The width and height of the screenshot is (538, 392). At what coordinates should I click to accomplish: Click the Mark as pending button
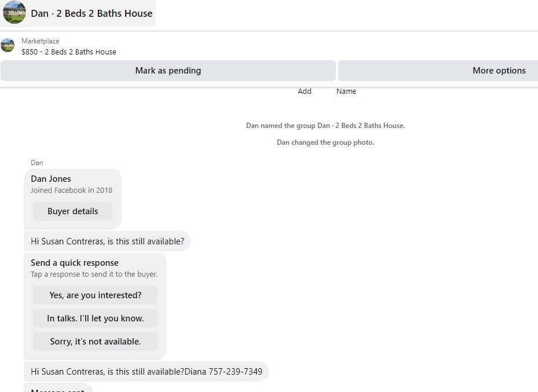click(168, 71)
